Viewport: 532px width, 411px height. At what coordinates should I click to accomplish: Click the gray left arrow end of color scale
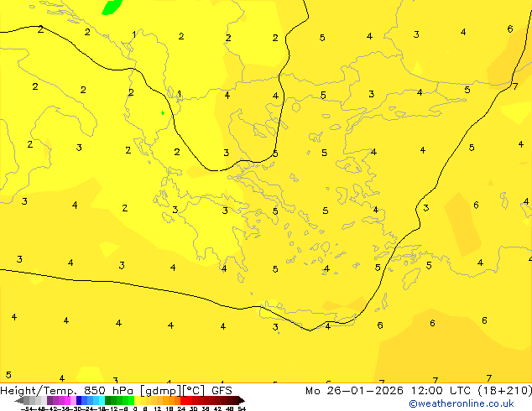coord(18,401)
